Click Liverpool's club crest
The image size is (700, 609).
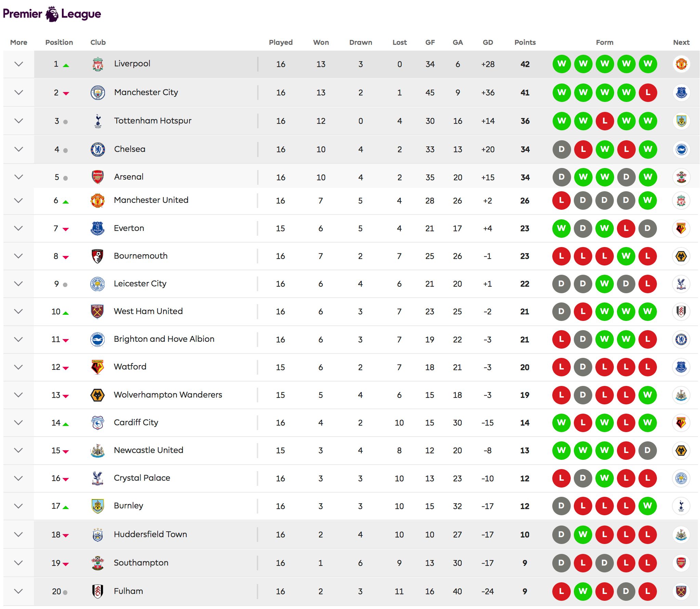(x=98, y=64)
